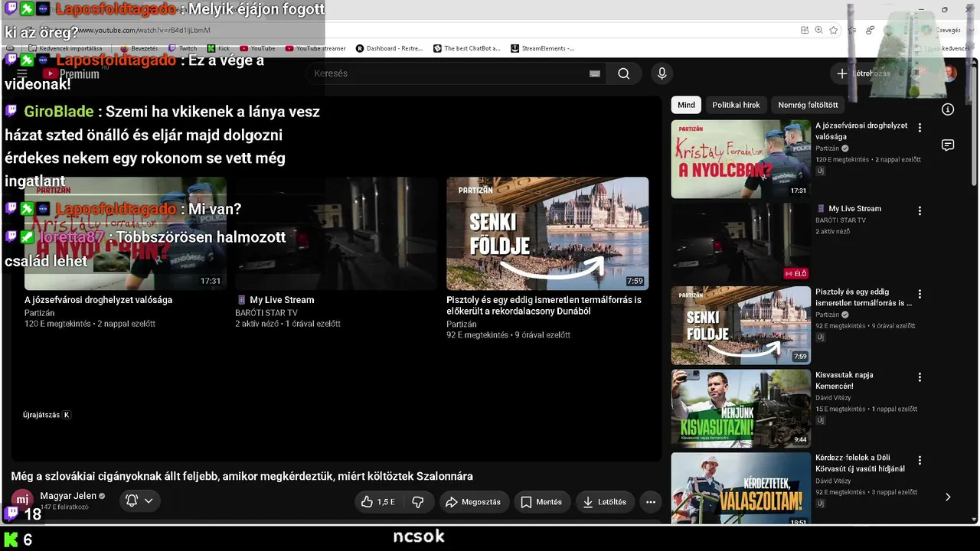This screenshot has width=980, height=551.
Task: Start voice search with the microphone icon
Action: pos(662,73)
